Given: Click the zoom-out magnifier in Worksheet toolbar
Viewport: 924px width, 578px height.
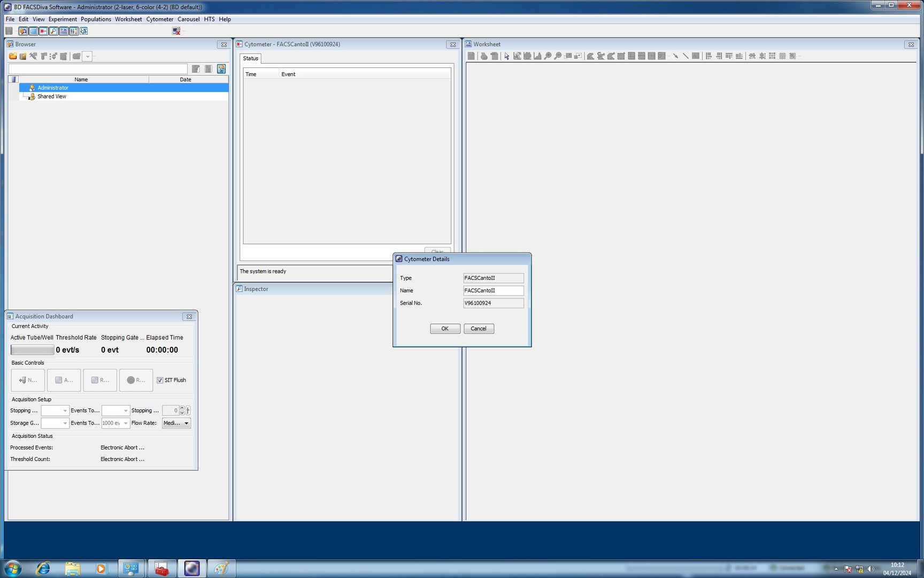Looking at the screenshot, I should click(x=558, y=56).
